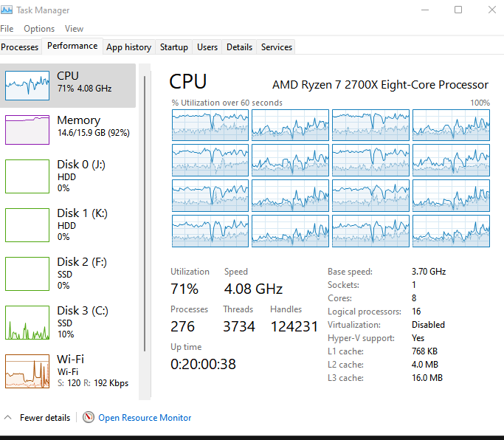Screen dimensions: 504x440
Task: Click the first logical processor graph
Action: tap(210, 125)
